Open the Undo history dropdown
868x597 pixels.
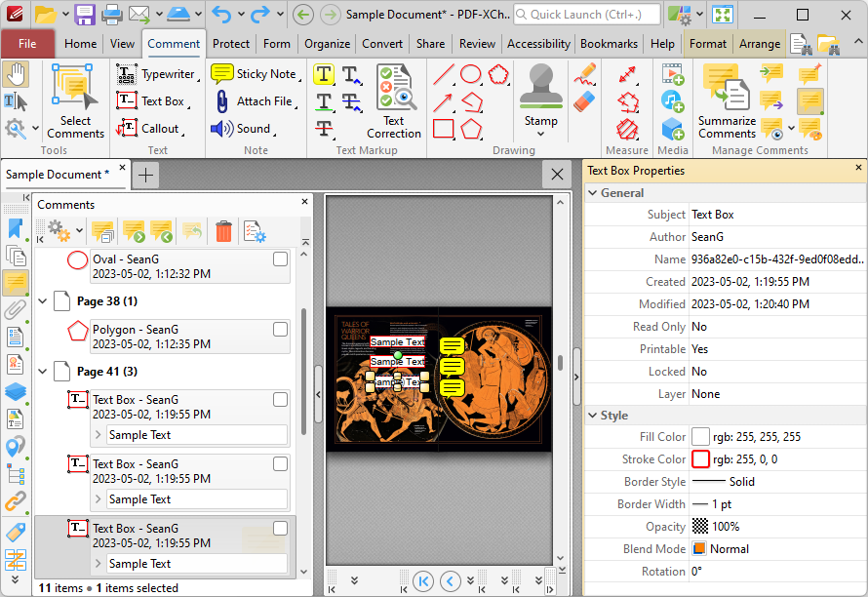[241, 15]
